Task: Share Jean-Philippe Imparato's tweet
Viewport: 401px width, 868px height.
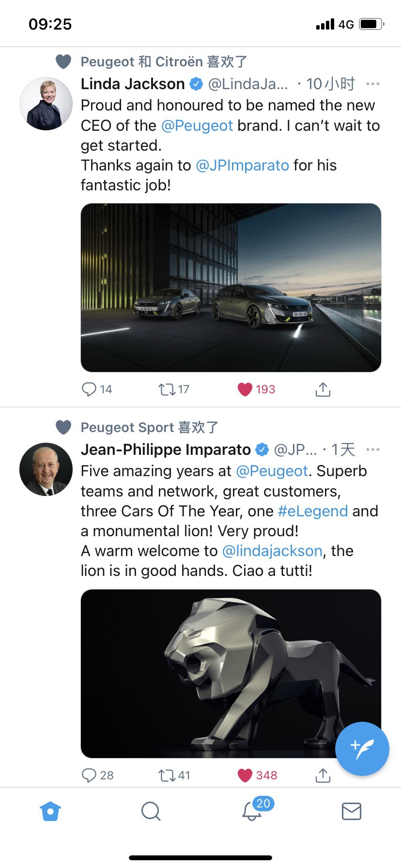Action: point(323,775)
